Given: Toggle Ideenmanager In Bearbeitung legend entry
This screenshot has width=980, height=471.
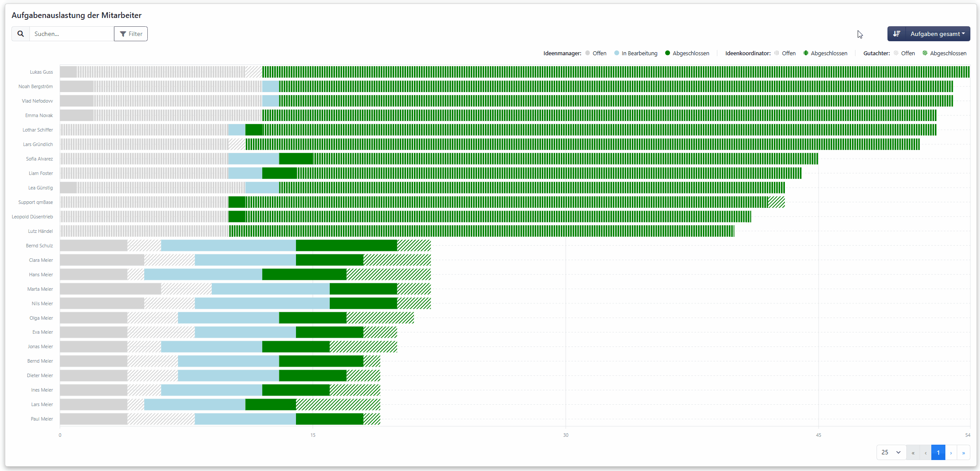Looking at the screenshot, I should click(x=636, y=53).
